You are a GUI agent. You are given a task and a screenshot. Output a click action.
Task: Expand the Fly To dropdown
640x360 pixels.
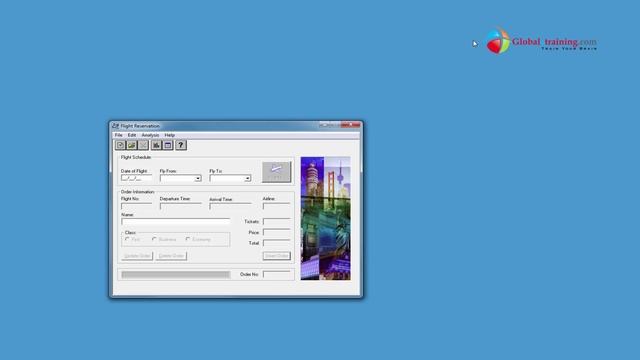coord(247,178)
